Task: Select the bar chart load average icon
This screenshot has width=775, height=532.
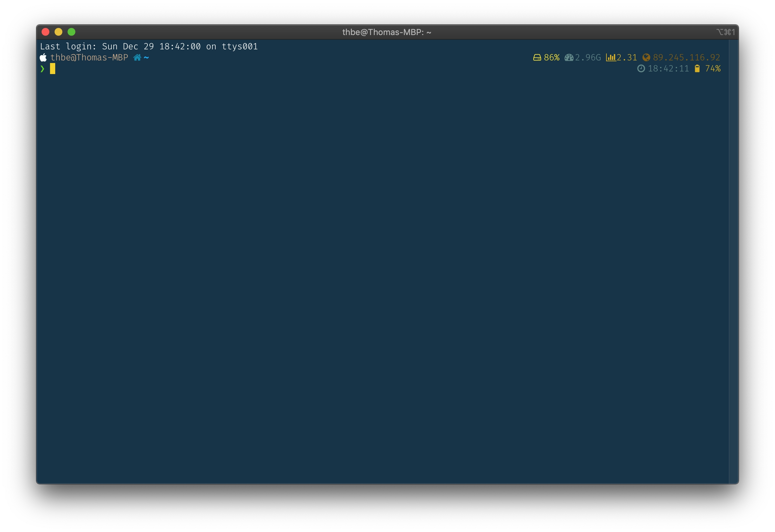Action: pyautogui.click(x=611, y=57)
